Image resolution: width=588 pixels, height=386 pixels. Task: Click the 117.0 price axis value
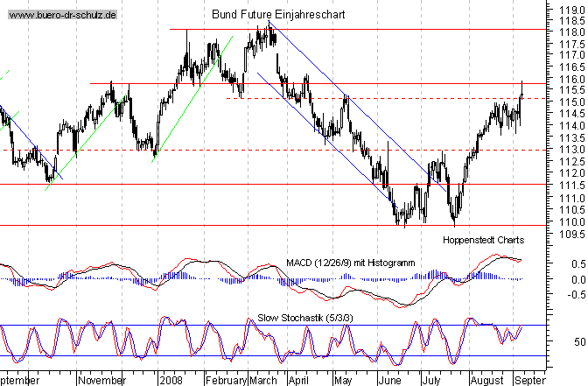click(x=572, y=55)
